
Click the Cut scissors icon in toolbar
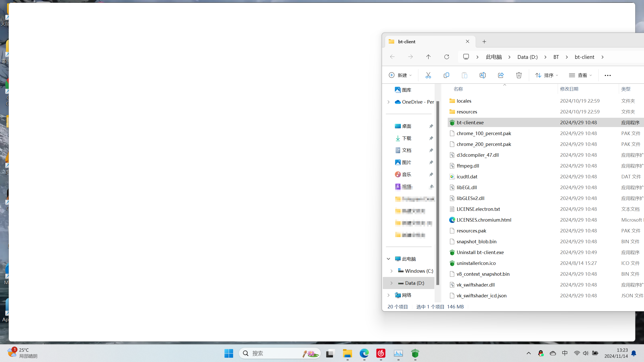point(428,75)
